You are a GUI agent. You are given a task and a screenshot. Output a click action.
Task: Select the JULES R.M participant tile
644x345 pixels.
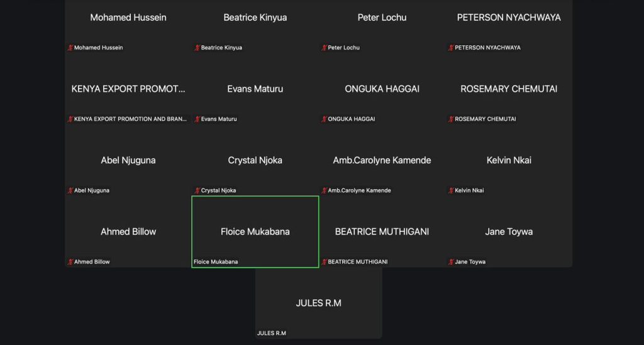click(318, 303)
